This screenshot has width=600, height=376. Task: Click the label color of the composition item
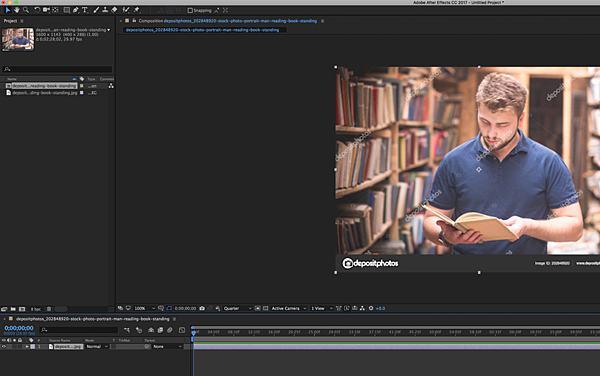click(x=82, y=86)
